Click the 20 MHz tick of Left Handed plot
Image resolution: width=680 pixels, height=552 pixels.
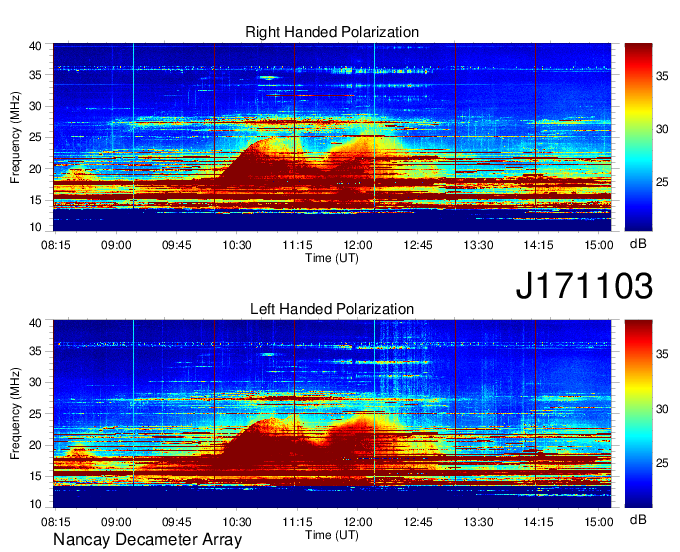pos(35,445)
